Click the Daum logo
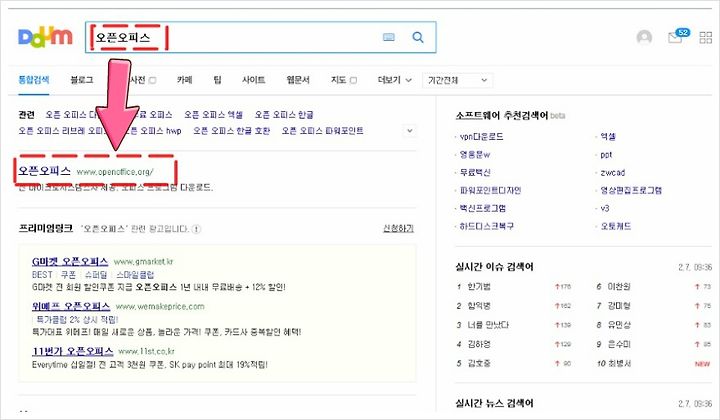The width and height of the screenshot is (720, 420). (45, 37)
